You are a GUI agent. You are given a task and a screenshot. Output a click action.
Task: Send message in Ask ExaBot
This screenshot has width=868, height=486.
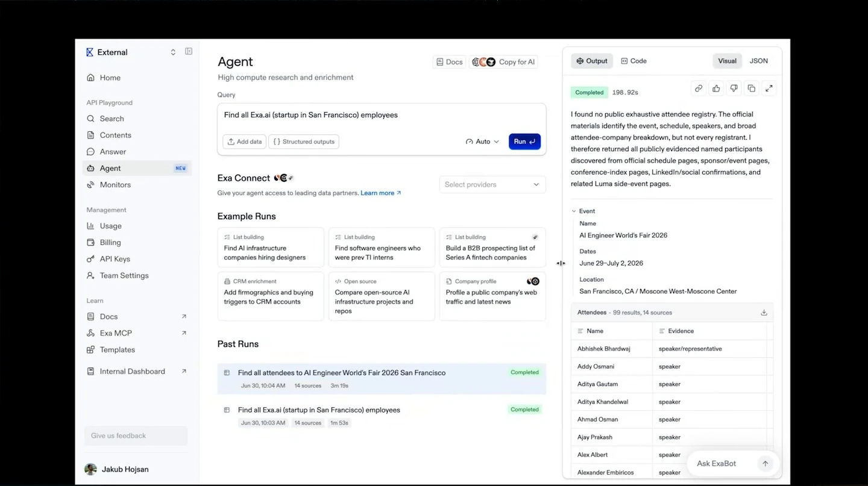765,464
